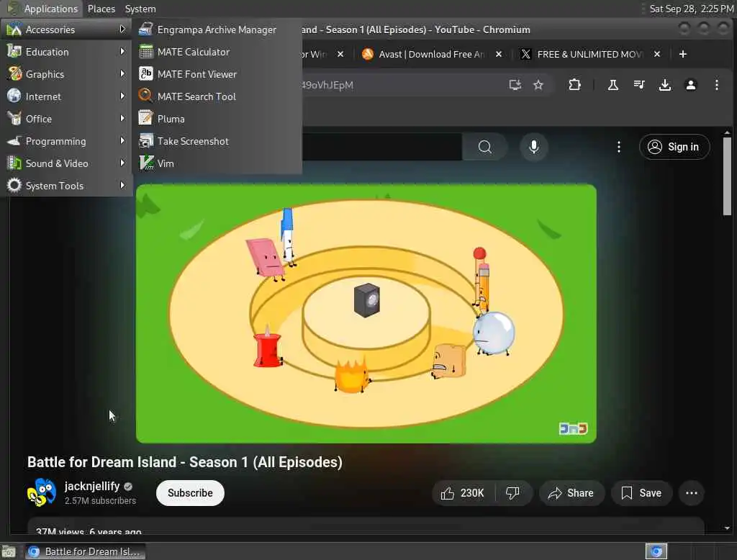Expand the System Tools submenu
This screenshot has width=737, height=560.
(66, 186)
